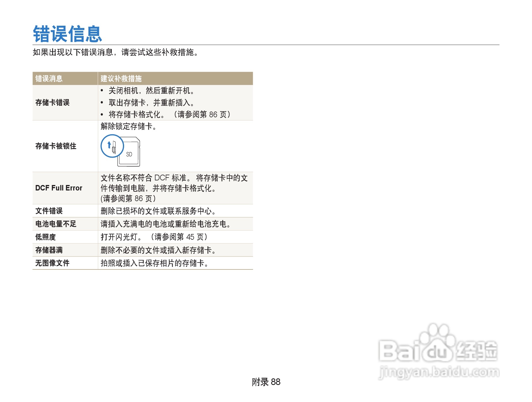Click the text 请插入充满电的电池或重新给电池充电
532x402 pixels.
point(166,224)
